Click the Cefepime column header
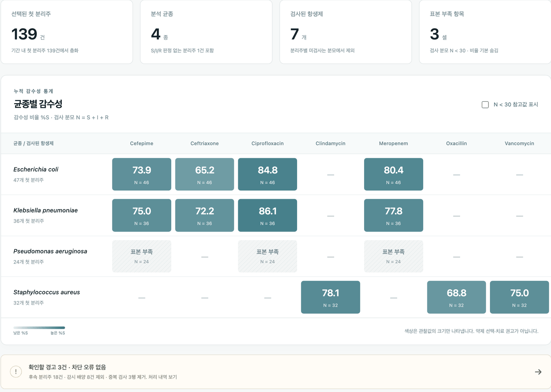 [141, 143]
